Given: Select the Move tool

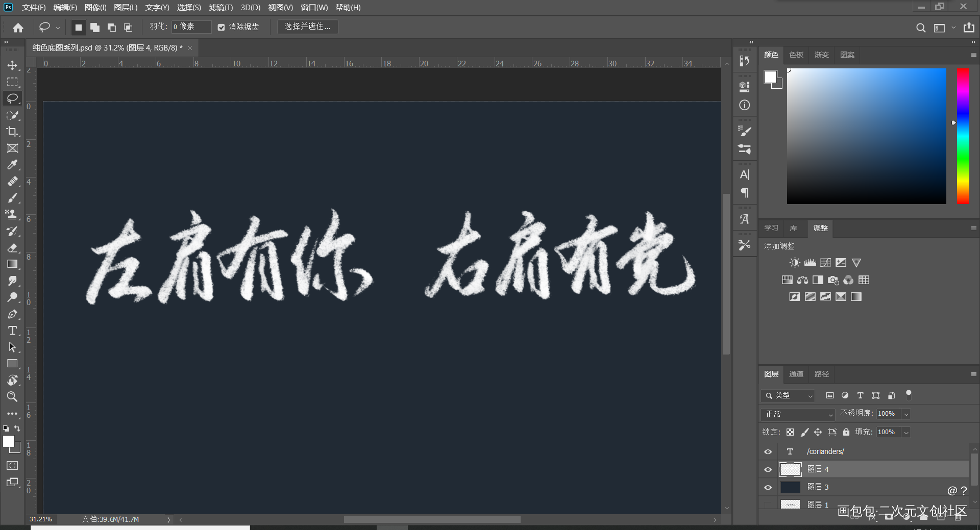Looking at the screenshot, I should click(12, 65).
